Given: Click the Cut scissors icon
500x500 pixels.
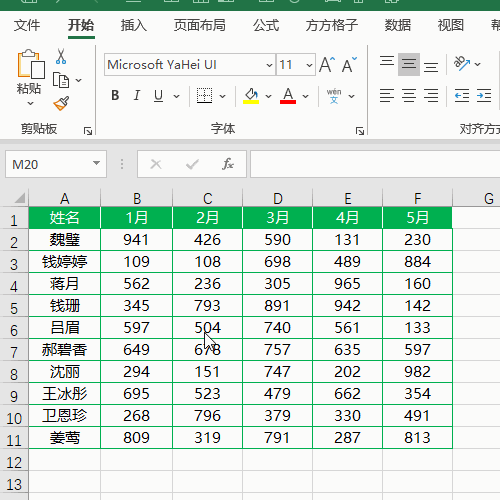Looking at the screenshot, I should coord(61,56).
